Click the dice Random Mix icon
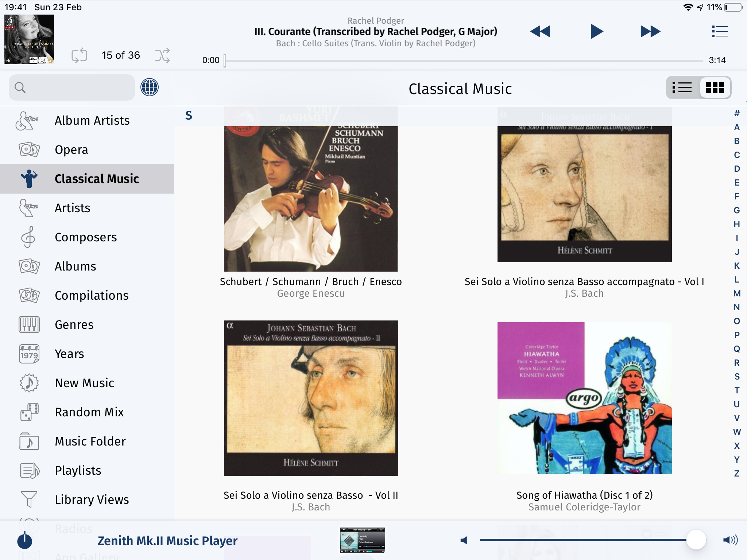This screenshot has width=747, height=560. click(x=29, y=412)
